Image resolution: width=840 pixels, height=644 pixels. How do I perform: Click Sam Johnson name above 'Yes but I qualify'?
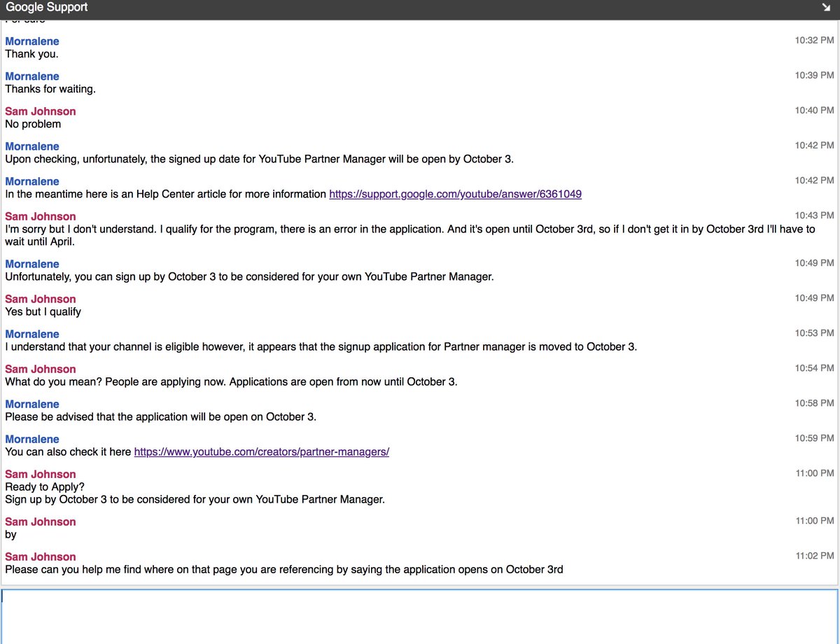[41, 299]
